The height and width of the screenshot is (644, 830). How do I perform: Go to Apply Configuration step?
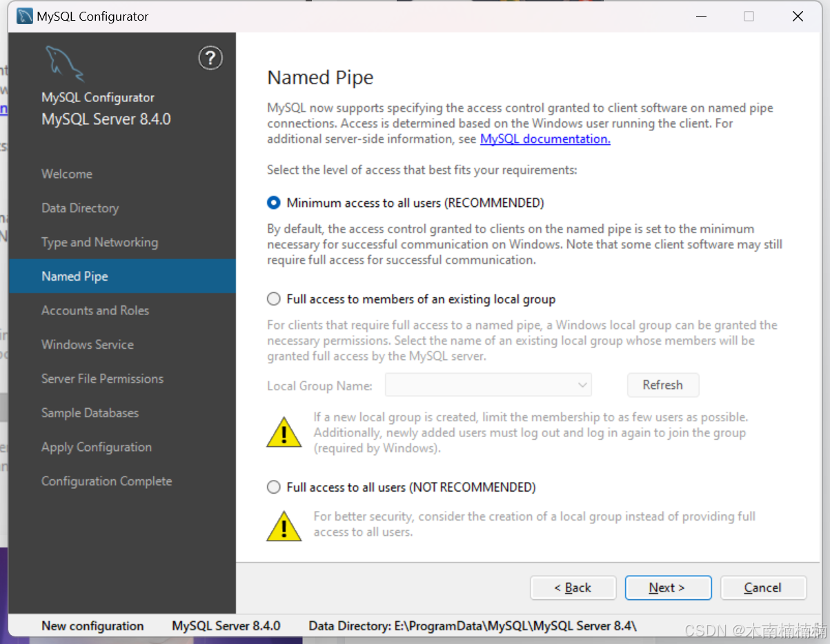[122, 447]
